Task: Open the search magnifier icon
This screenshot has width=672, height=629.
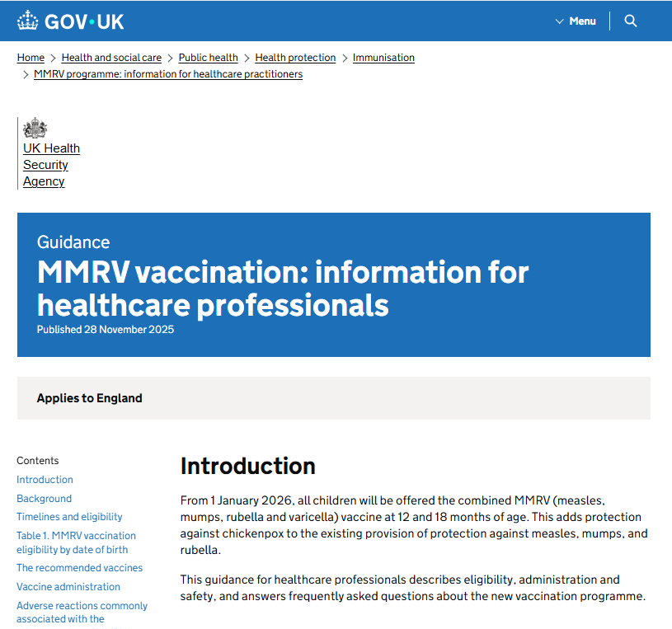Action: tap(631, 21)
